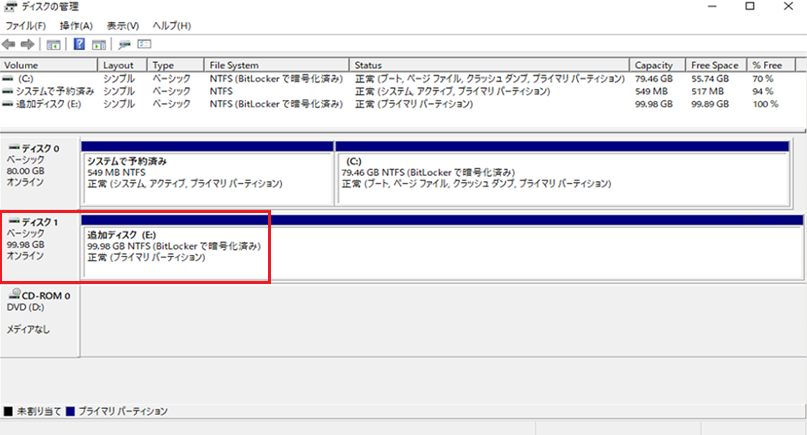
Task: Click the Back arrow in the toolbar
Action: 9,44
